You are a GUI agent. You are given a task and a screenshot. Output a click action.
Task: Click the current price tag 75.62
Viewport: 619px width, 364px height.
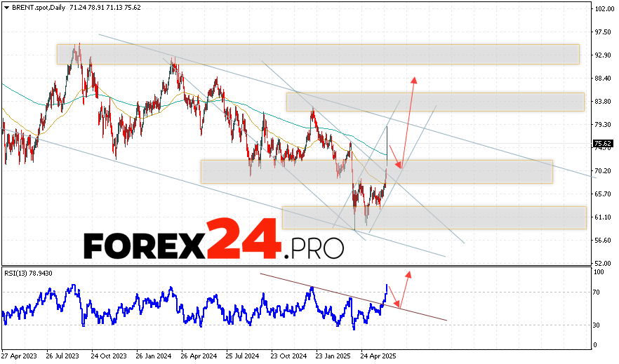click(601, 144)
